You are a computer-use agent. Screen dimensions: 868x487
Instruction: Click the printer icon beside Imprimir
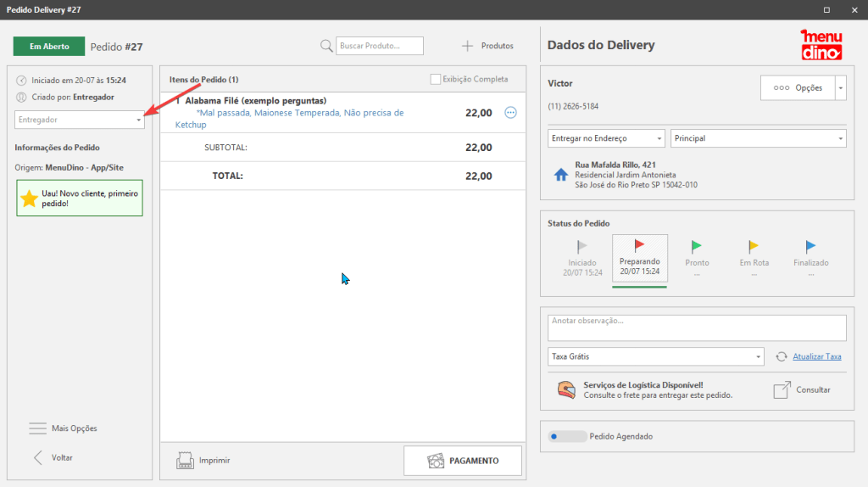click(185, 461)
